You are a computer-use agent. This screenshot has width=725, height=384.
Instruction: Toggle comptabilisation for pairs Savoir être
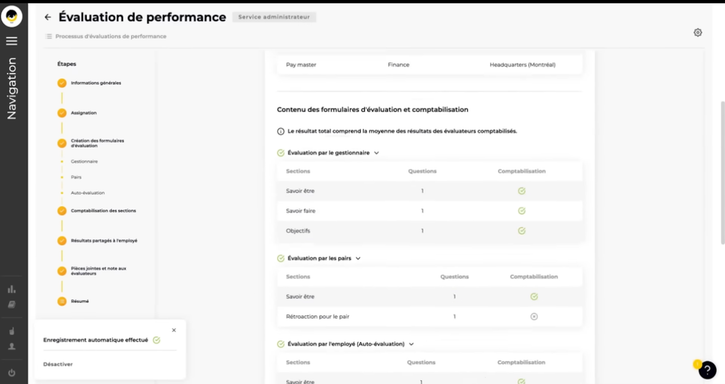coord(534,297)
